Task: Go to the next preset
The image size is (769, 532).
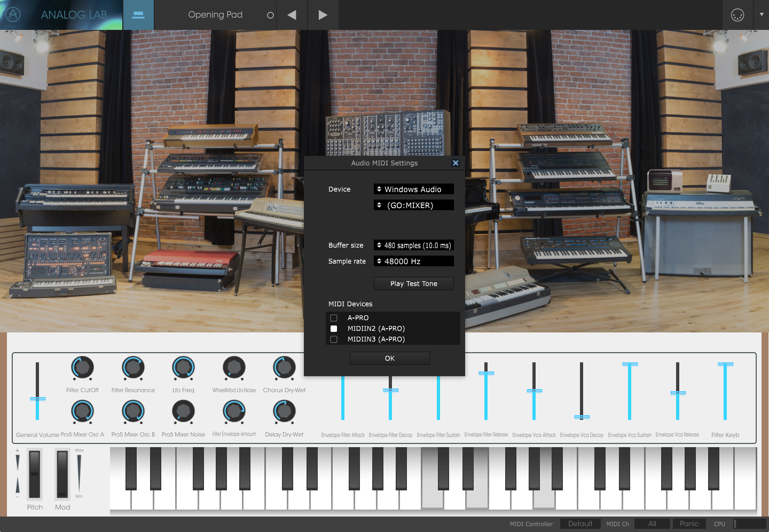Action: point(323,15)
